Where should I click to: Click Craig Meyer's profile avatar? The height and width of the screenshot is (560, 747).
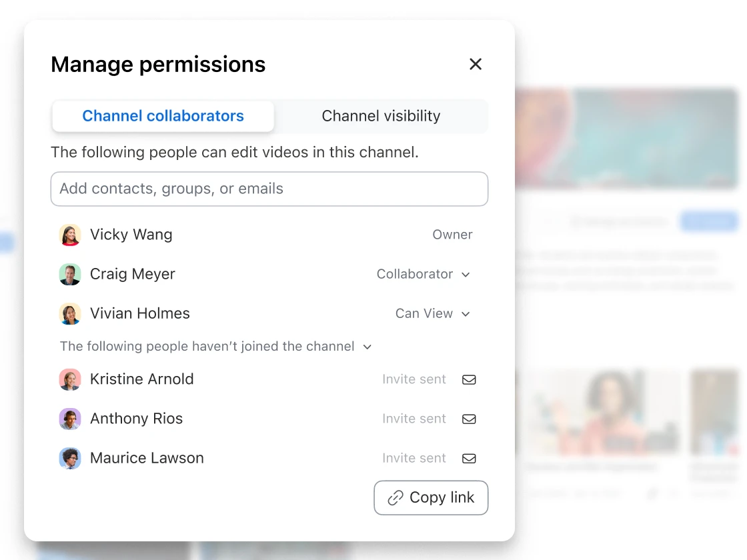pos(70,275)
